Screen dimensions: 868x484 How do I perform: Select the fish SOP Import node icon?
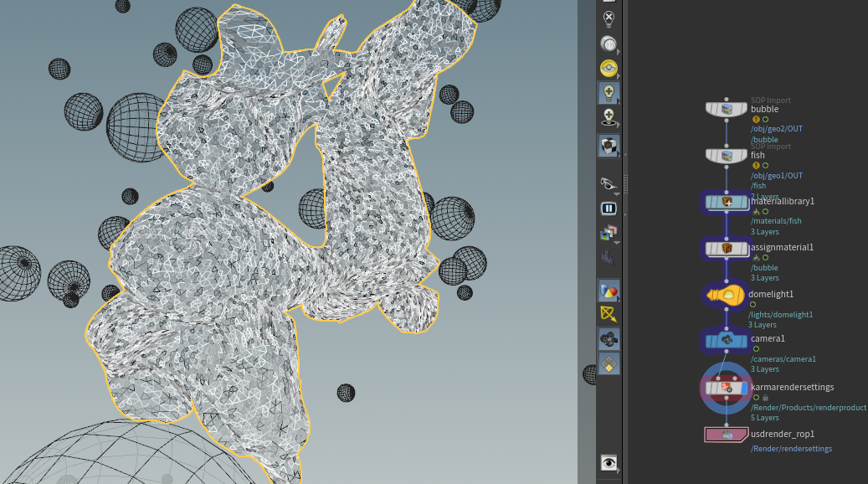[x=727, y=156]
